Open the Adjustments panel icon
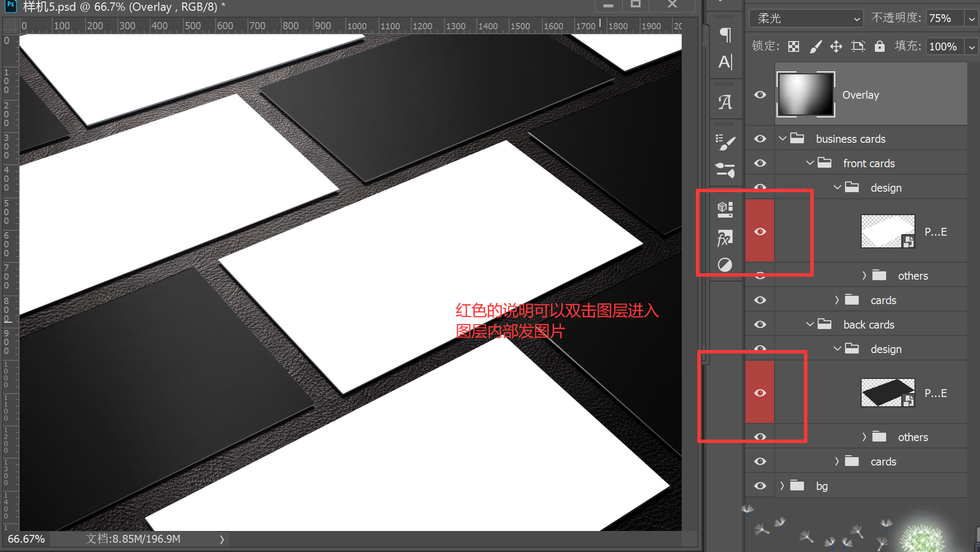The width and height of the screenshot is (980, 552). pyautogui.click(x=725, y=265)
